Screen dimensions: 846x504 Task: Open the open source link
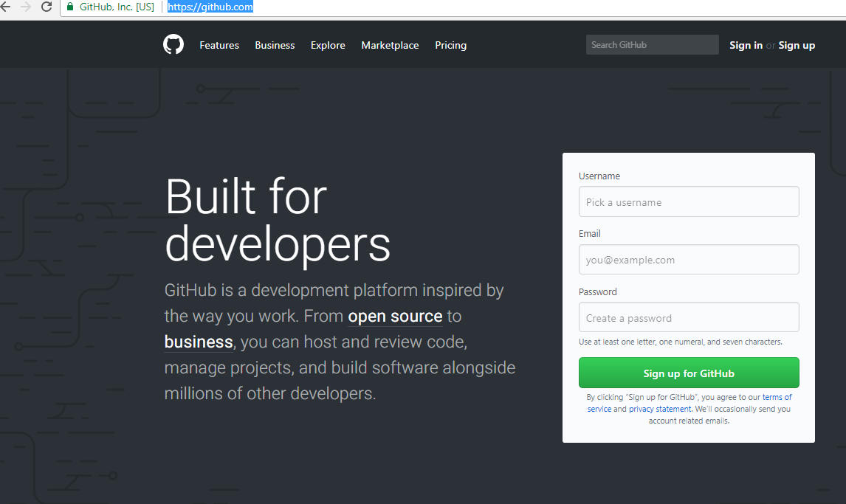[395, 316]
